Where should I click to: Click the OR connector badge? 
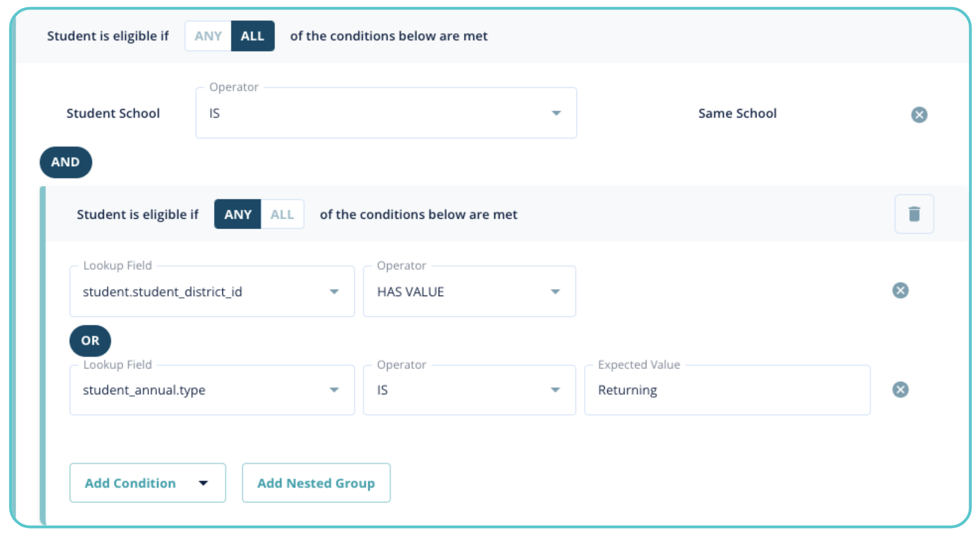pos(90,341)
